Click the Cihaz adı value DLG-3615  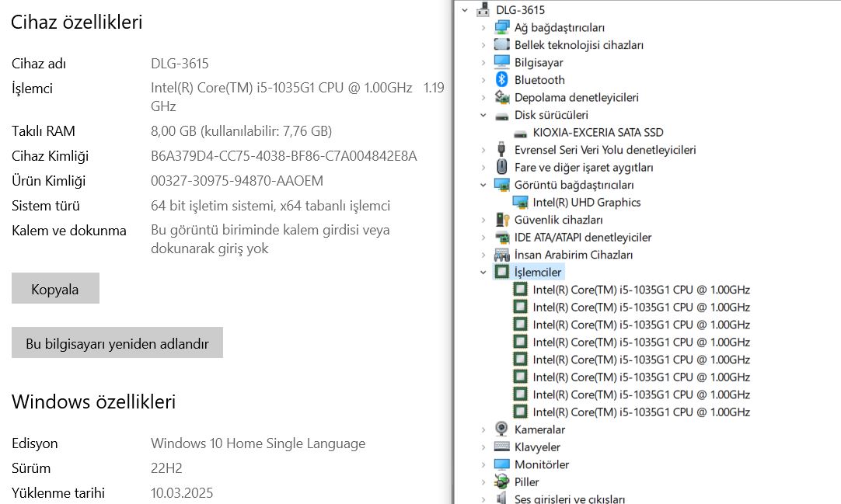180,63
